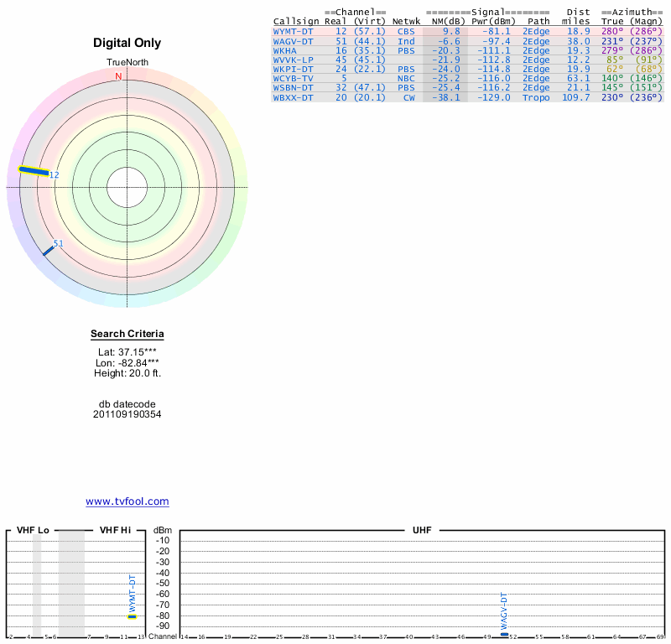The width and height of the screenshot is (671, 644).
Task: Click the db datecode 201109190354 text
Action: tap(127, 414)
